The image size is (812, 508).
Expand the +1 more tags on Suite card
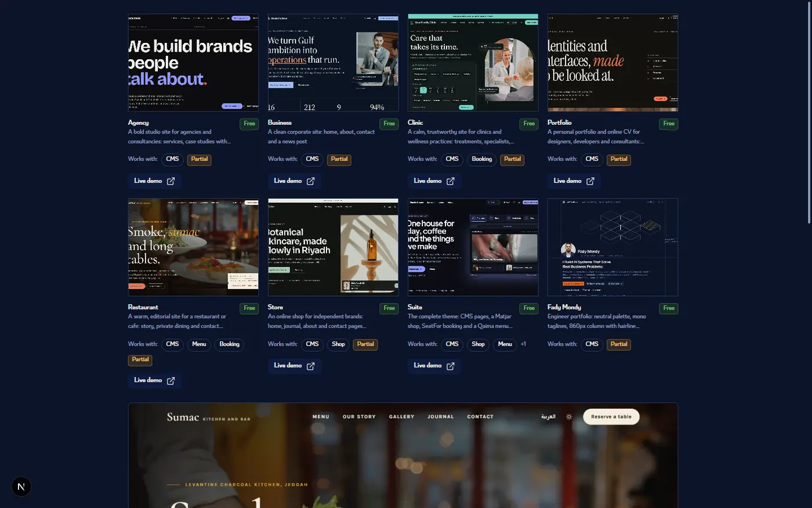pyautogui.click(x=523, y=344)
